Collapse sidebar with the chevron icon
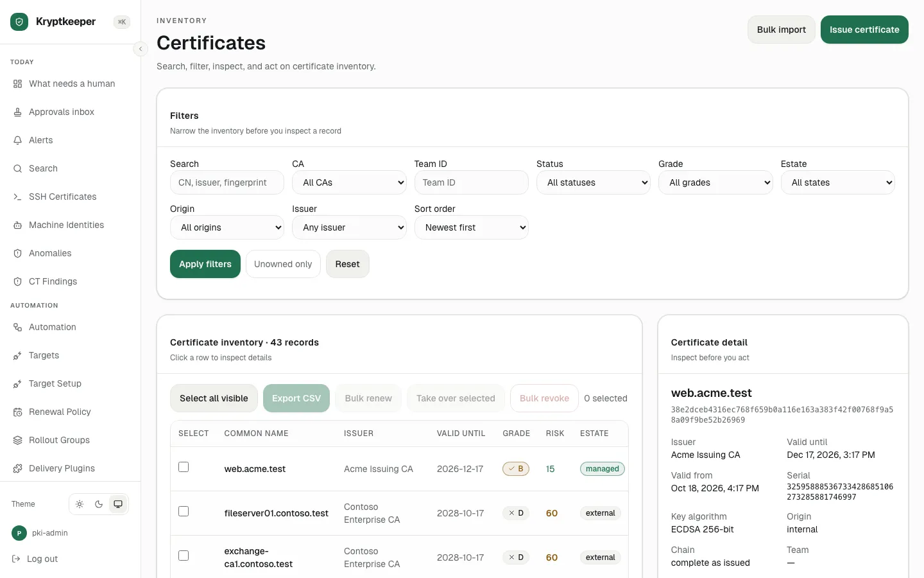This screenshot has width=924, height=578. pos(141,49)
